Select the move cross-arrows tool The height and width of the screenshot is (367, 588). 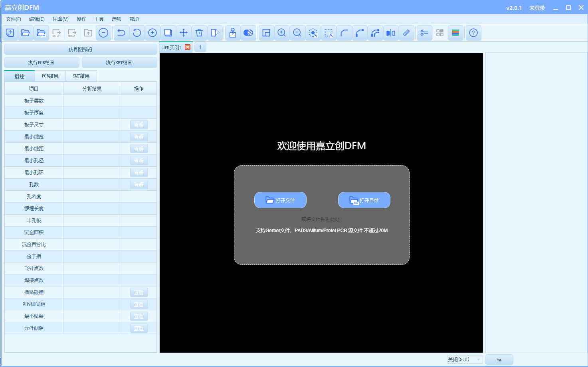[184, 33]
